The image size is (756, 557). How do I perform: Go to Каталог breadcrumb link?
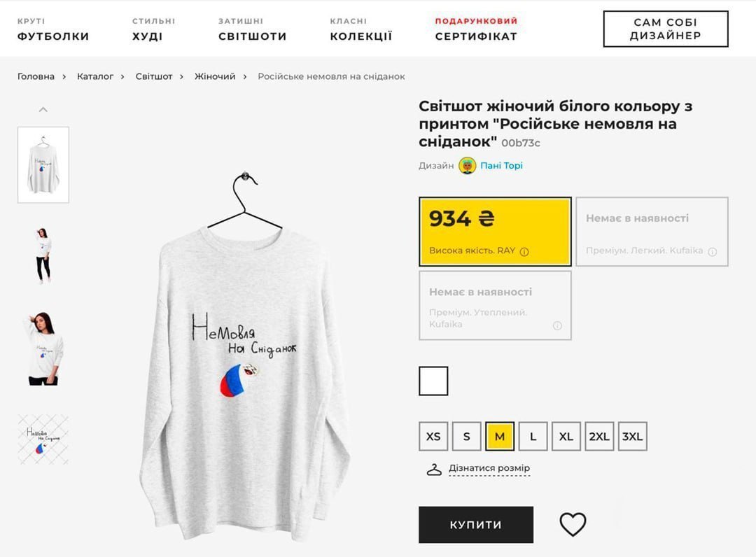95,76
